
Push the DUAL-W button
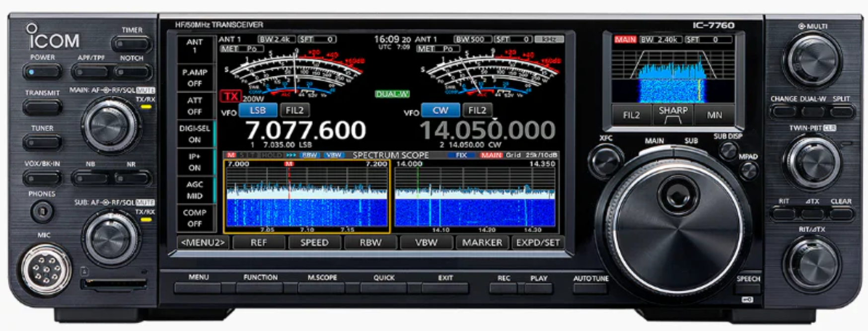[x=812, y=111]
